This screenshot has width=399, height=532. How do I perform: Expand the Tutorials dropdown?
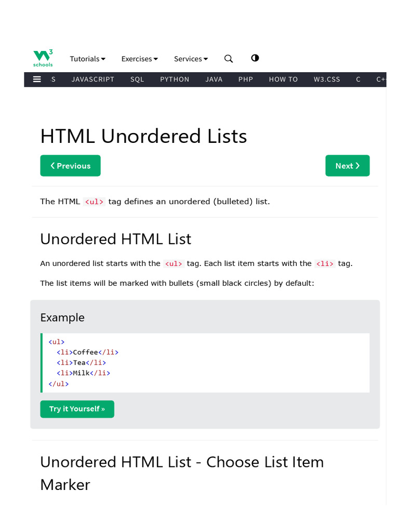[88, 59]
